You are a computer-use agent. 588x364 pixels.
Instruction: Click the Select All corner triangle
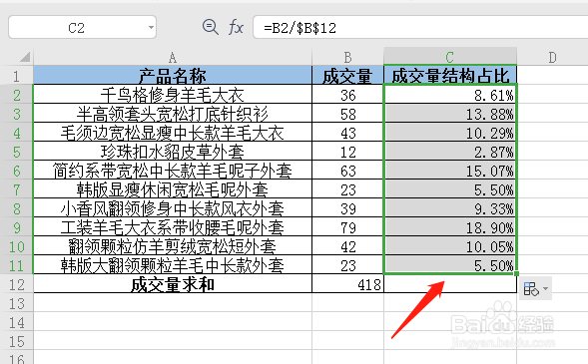[x=25, y=57]
